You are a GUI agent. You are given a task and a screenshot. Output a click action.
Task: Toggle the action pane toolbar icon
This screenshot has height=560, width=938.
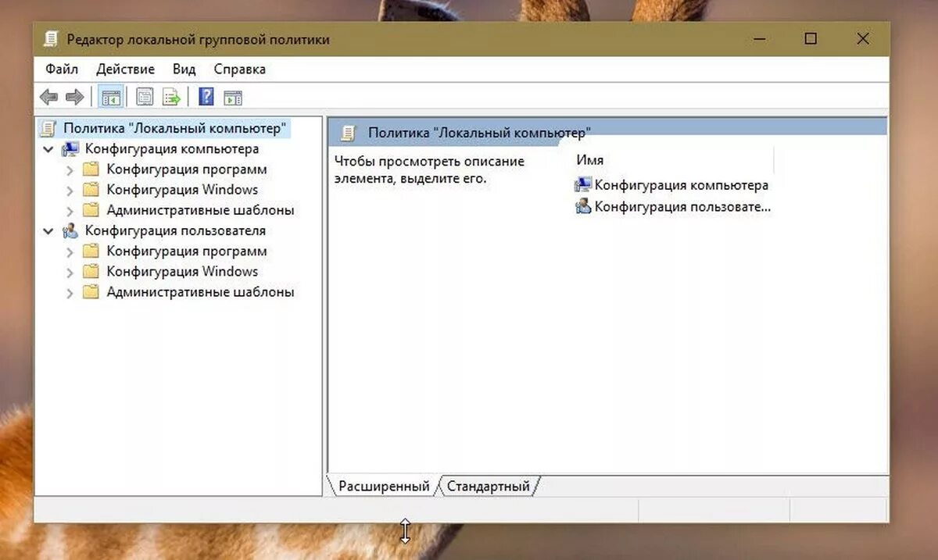(x=233, y=98)
